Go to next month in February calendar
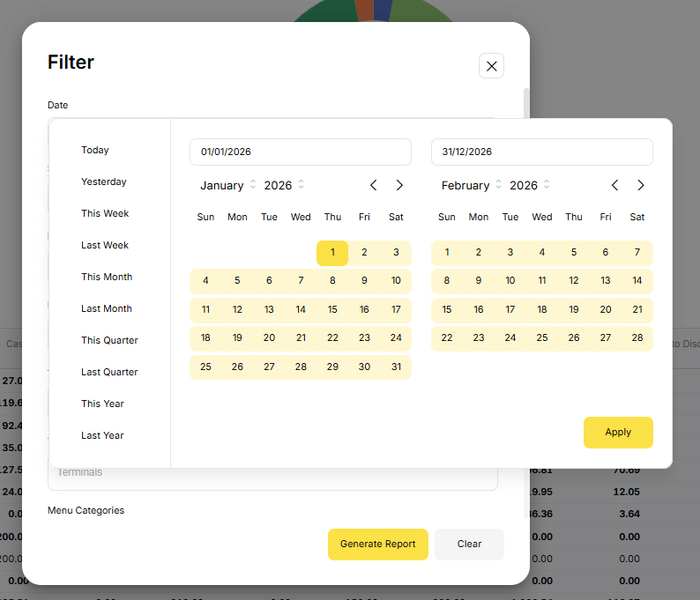Viewport: 700px width, 600px height. point(641,185)
